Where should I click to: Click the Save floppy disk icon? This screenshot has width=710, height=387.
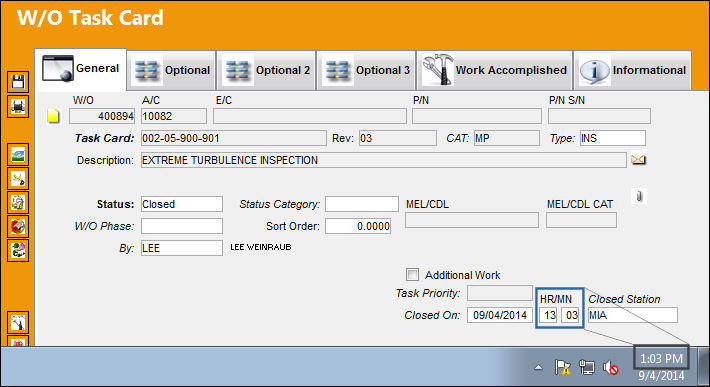coord(18,82)
